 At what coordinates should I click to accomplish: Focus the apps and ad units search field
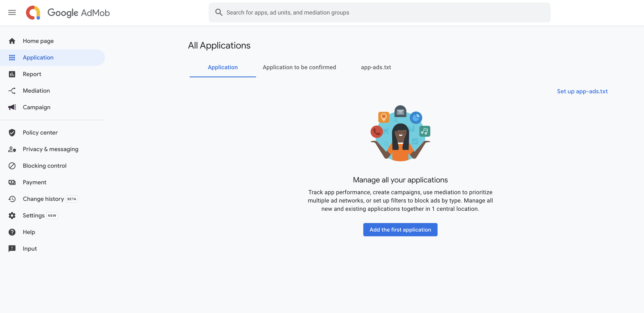tap(375, 12)
